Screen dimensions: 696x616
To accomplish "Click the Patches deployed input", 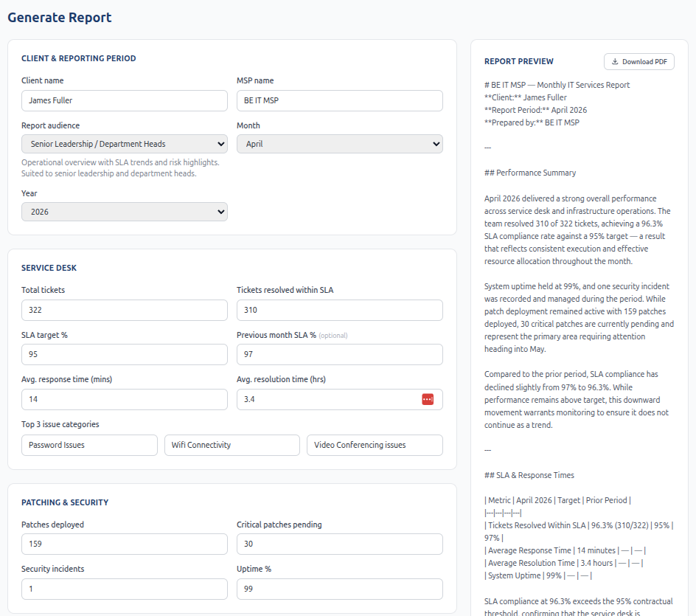I will click(x=125, y=544).
